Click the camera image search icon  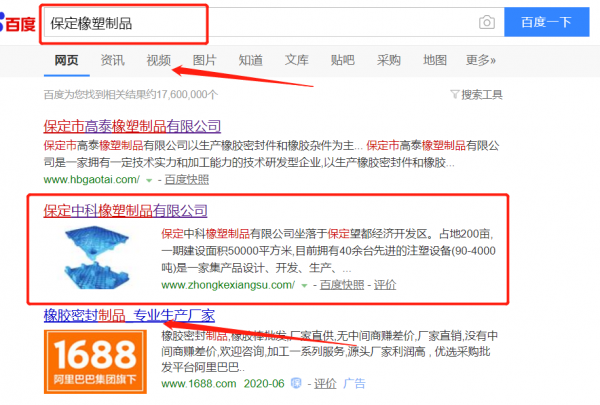[487, 22]
